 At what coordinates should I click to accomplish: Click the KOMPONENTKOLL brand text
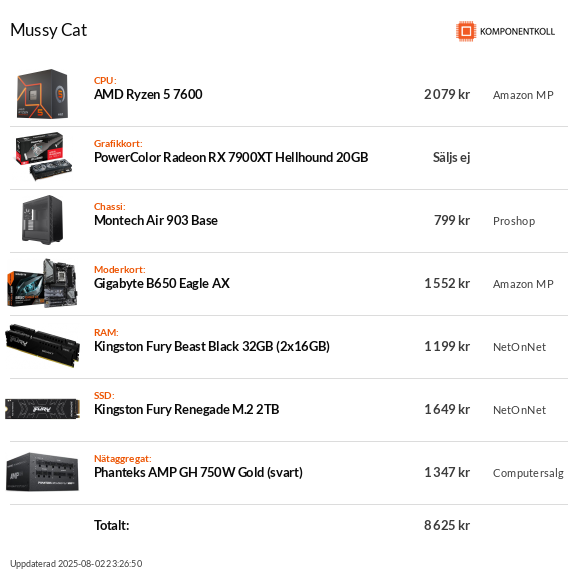[517, 32]
